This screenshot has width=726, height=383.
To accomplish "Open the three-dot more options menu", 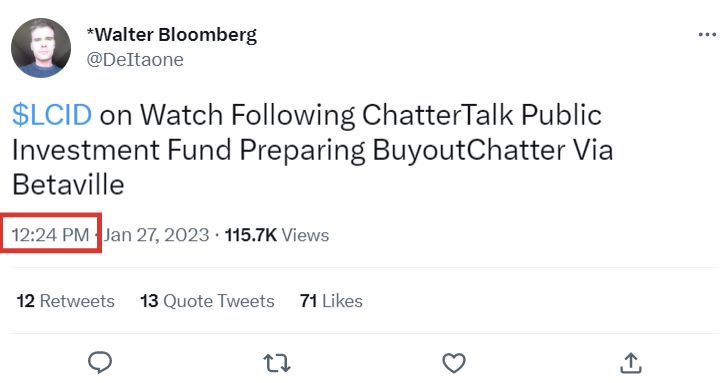I will 707,35.
